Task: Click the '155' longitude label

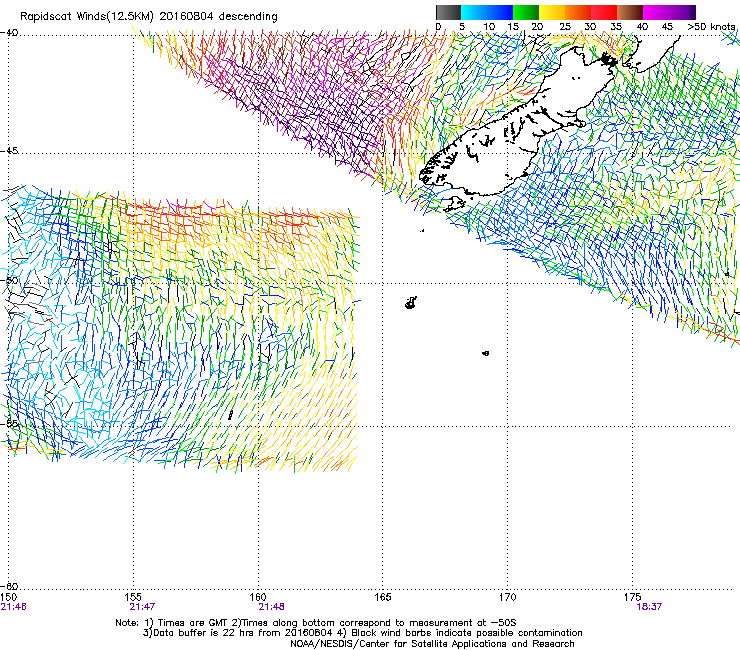Action: [133, 598]
